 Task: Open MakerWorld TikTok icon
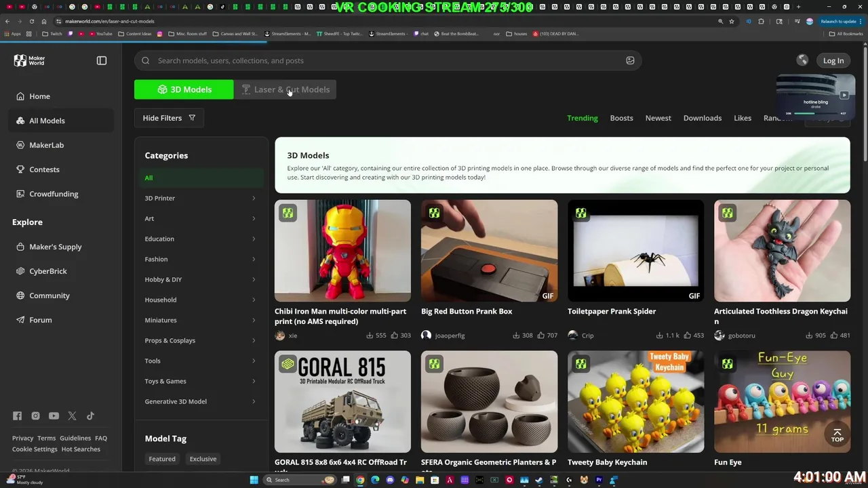click(x=90, y=416)
